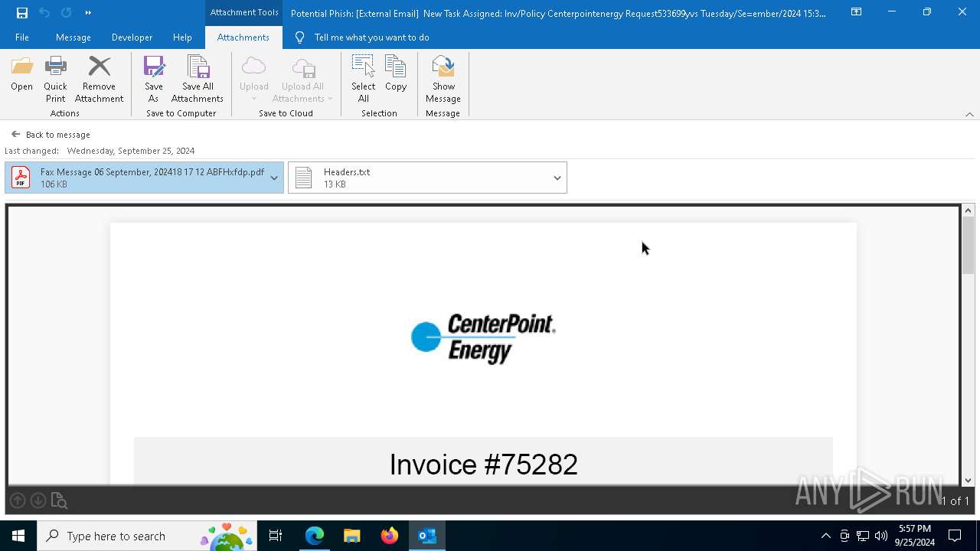Click the preview vertical scrollbar thumb
This screenshot has width=980, height=551.
tap(969, 245)
